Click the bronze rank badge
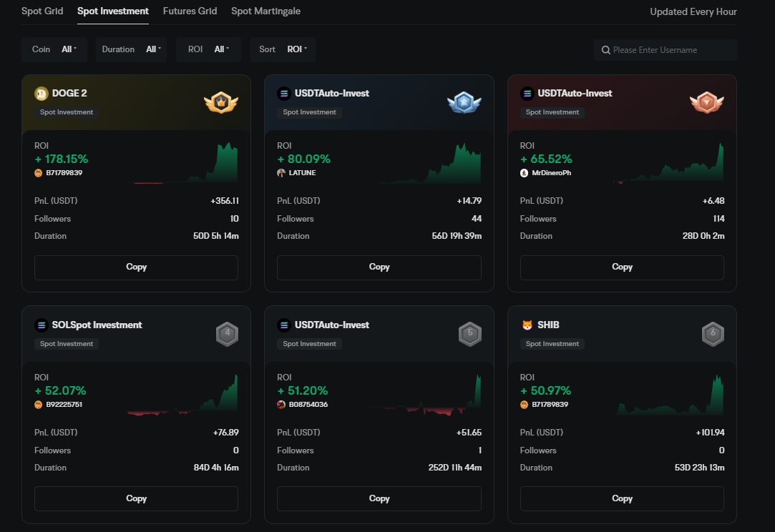 click(x=706, y=102)
